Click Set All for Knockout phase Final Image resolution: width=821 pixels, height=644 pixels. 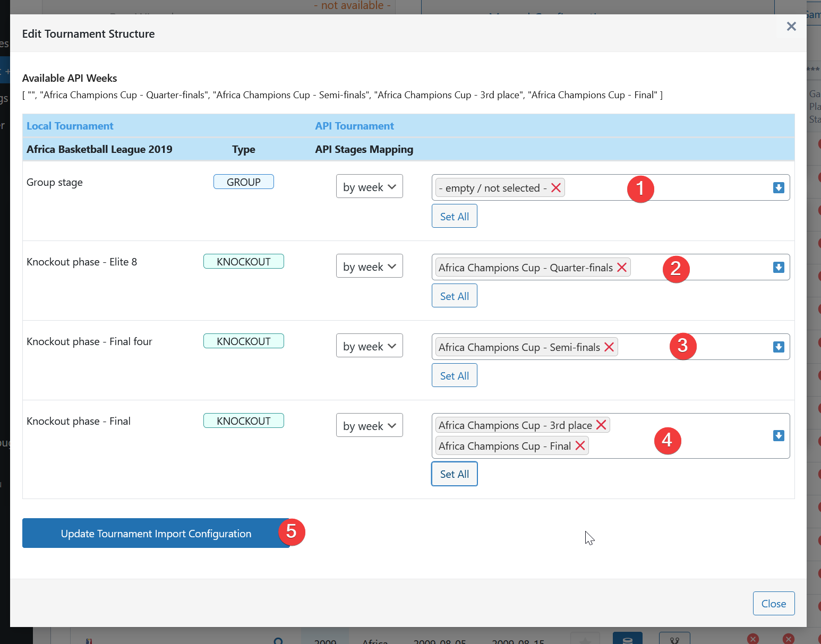point(455,474)
